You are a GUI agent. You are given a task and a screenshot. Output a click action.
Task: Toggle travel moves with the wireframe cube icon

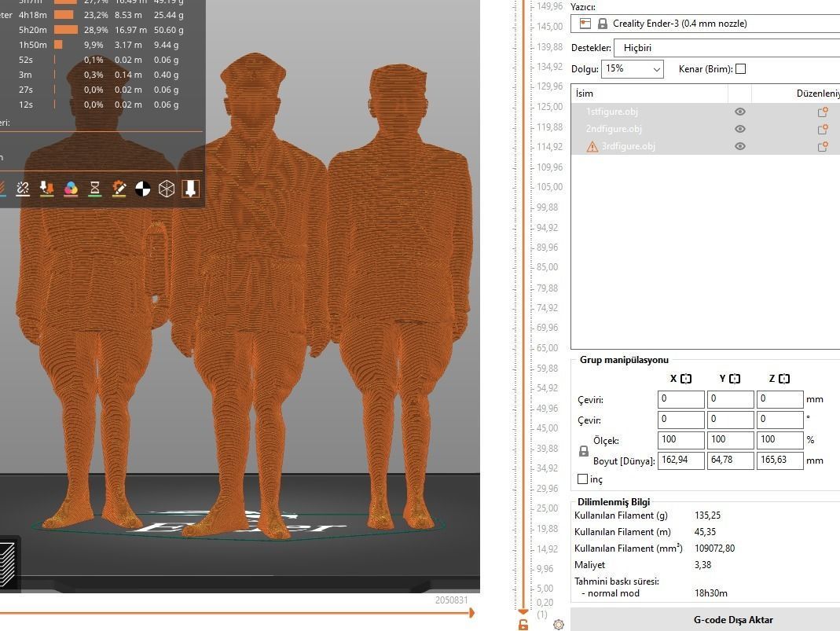click(167, 189)
